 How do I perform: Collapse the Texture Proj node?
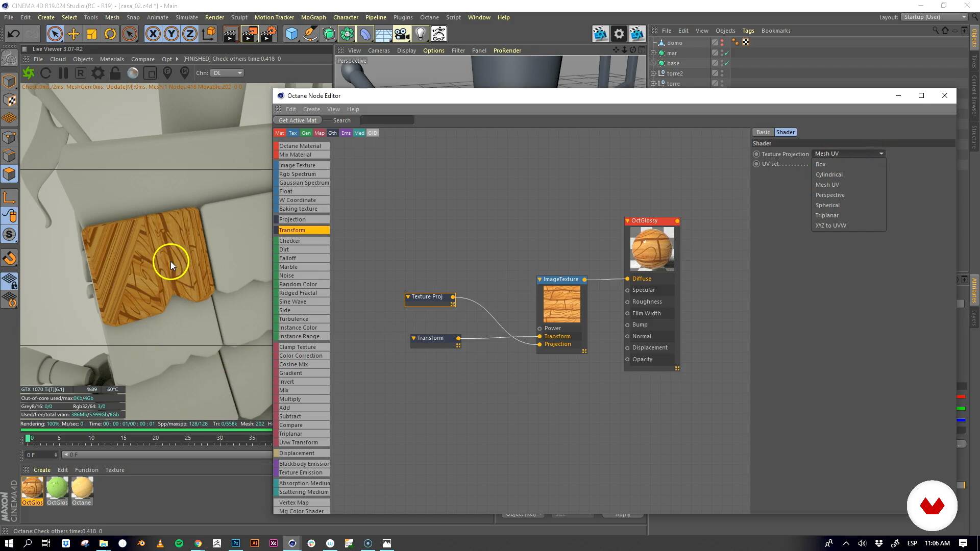tap(408, 296)
